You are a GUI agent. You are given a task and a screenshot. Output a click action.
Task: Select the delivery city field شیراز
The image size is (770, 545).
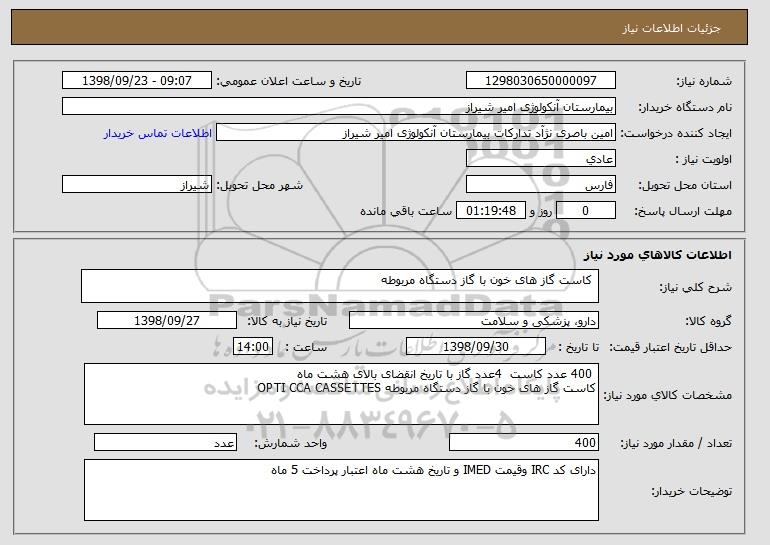point(137,185)
